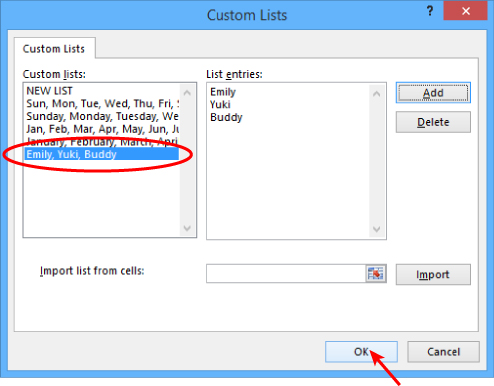
Task: Click into the Import list from cells field
Action: 286,274
